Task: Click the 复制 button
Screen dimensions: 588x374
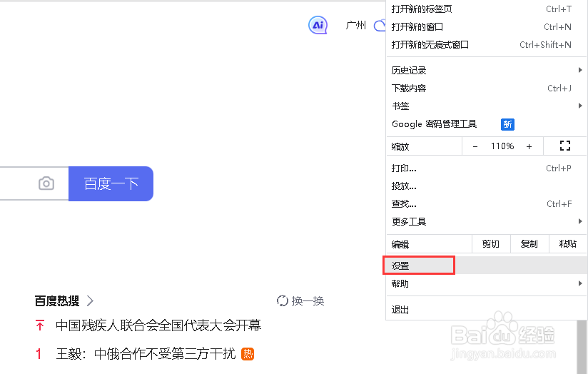Action: point(529,244)
